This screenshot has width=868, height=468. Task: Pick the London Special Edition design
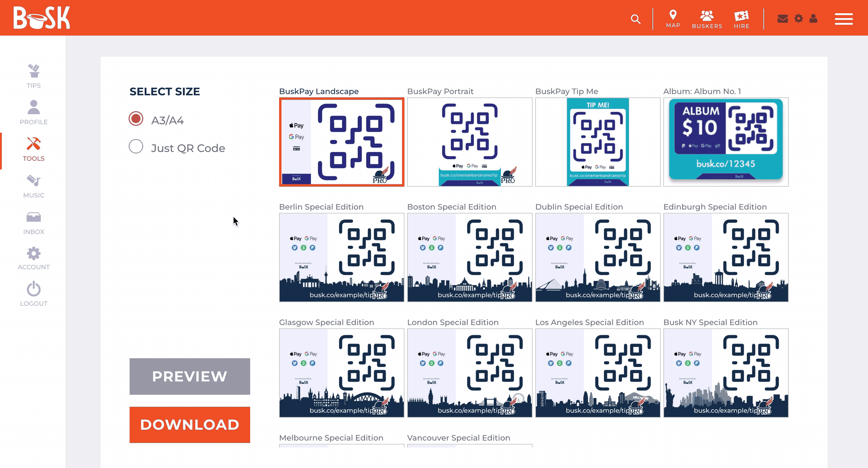pos(469,373)
